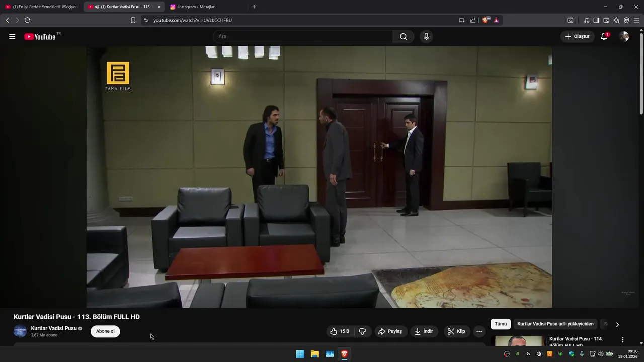Viewport: 644px width, 362px height.
Task: Go forward in browser history
Action: pyautogui.click(x=17, y=20)
